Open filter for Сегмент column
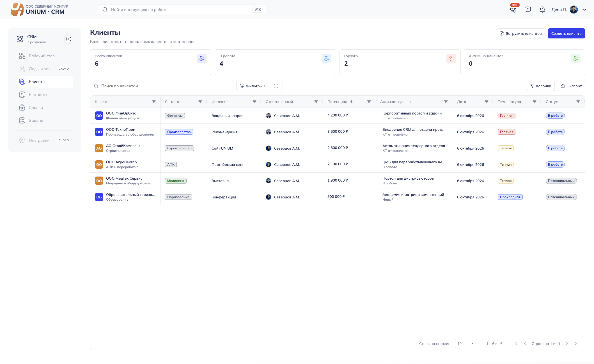594x364 pixels. 200,102
